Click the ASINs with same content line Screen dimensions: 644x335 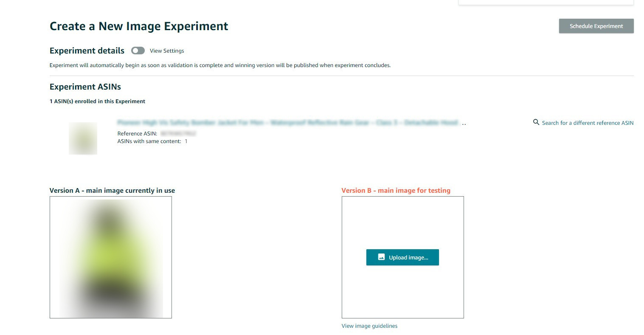point(152,141)
